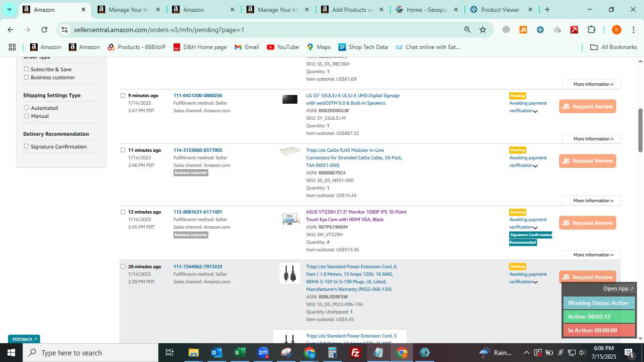Open a new browser tab
Screen dimensions: 644x362
[x=547, y=9]
